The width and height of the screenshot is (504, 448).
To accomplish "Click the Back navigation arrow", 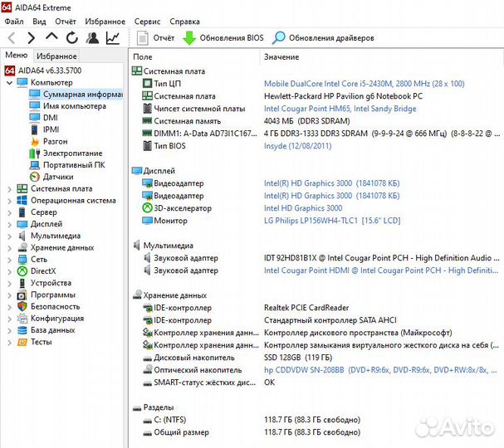I will [x=12, y=38].
